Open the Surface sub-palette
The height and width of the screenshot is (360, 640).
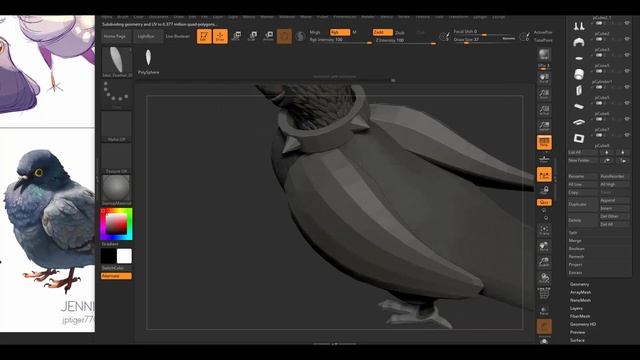pos(578,340)
